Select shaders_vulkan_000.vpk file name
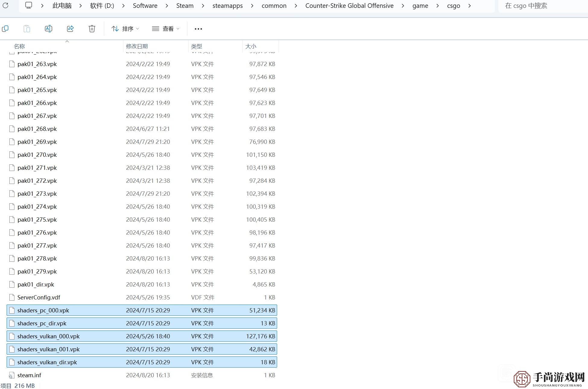 [x=49, y=336]
